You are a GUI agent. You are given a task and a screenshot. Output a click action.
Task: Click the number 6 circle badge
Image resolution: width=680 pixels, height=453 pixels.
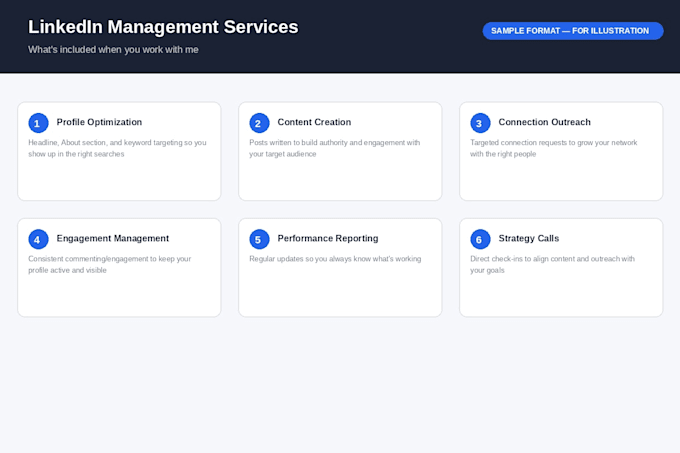(480, 239)
